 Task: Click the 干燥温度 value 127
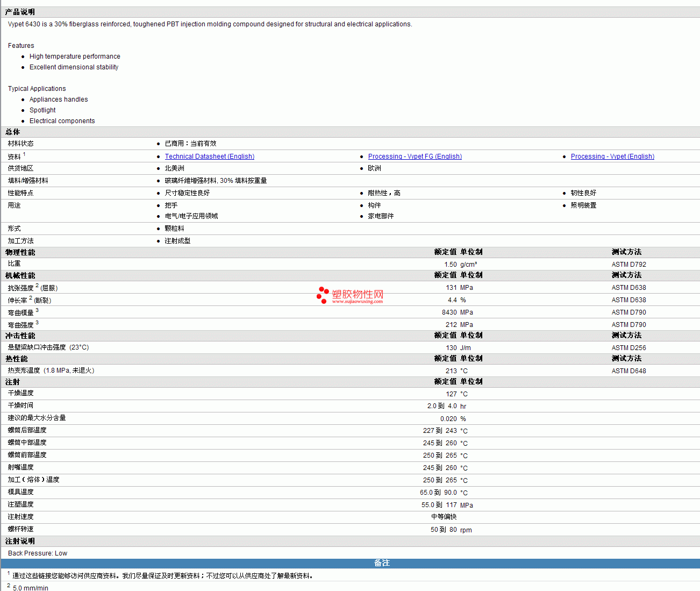point(451,394)
